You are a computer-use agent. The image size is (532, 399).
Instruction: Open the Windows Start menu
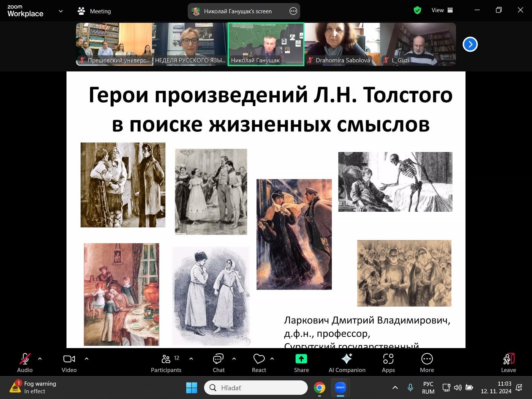pos(192,388)
